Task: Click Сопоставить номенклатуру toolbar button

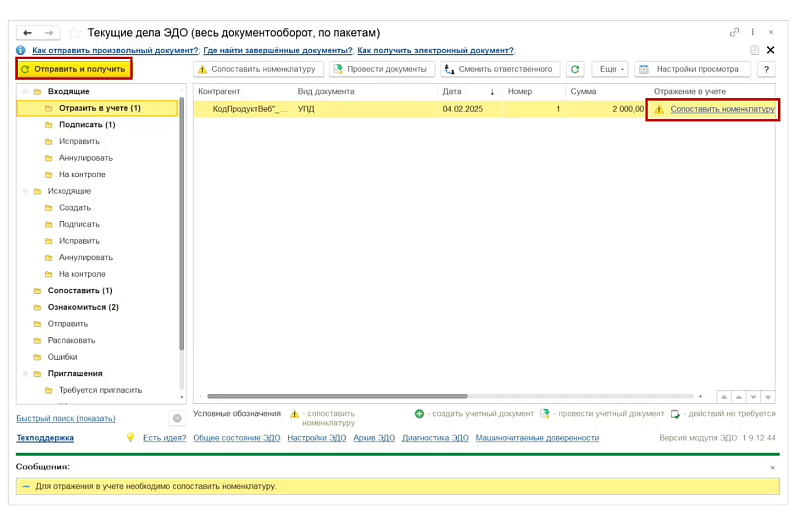Action: [x=258, y=69]
